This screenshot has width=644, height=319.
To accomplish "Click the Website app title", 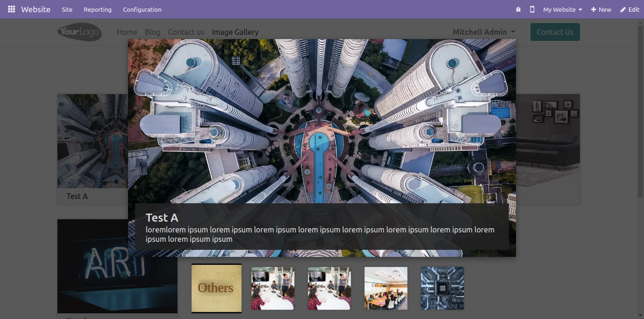I will (36, 9).
